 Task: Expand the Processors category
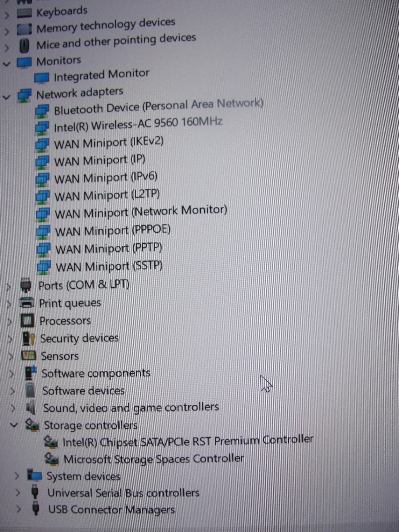coord(10,322)
